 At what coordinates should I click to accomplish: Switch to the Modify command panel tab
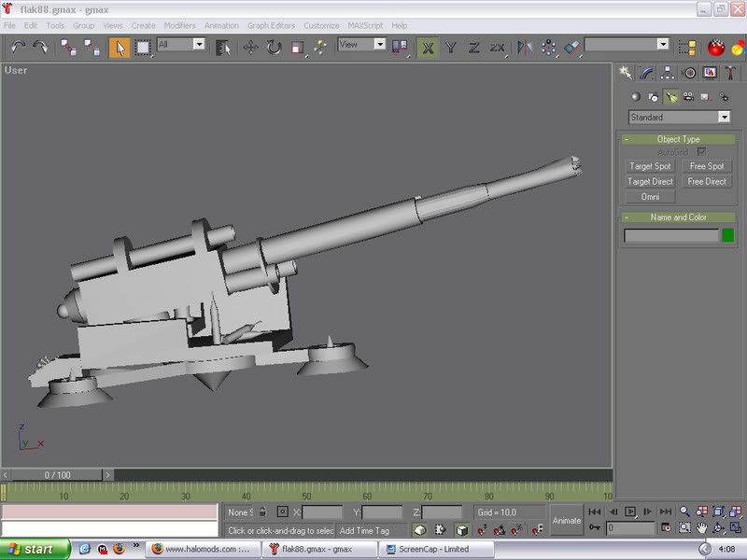[646, 73]
